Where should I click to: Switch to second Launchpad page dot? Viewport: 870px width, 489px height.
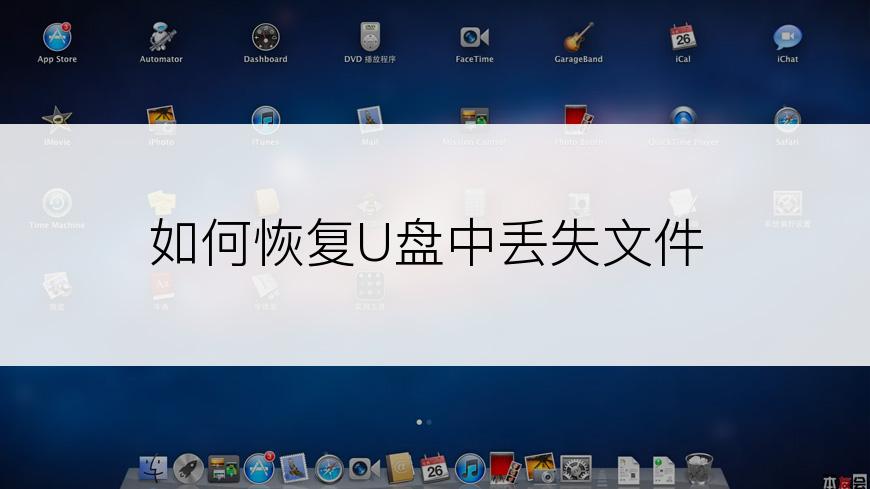point(429,422)
